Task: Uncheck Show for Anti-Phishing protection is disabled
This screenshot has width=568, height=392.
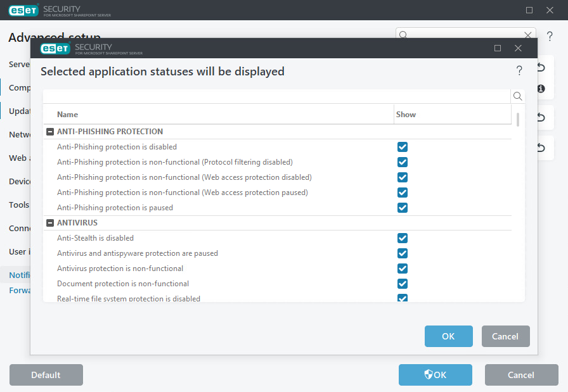Action: click(x=403, y=146)
